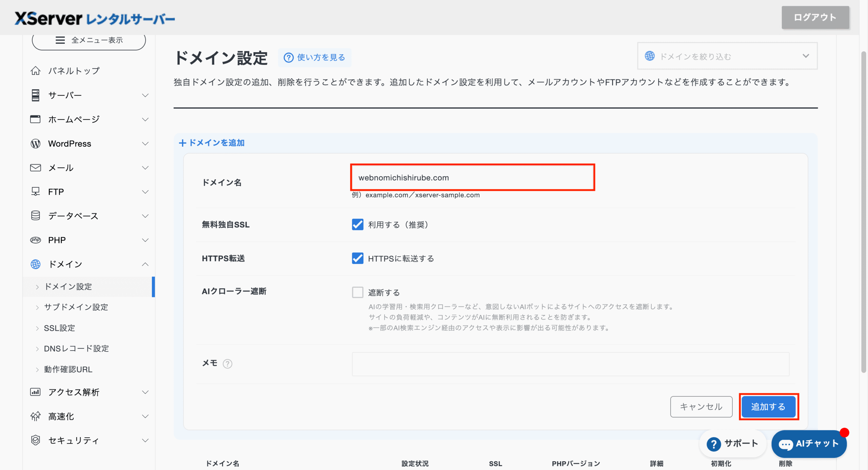The image size is (868, 470).
Task: Click the question mark icon next to メモ
Action: tap(228, 364)
